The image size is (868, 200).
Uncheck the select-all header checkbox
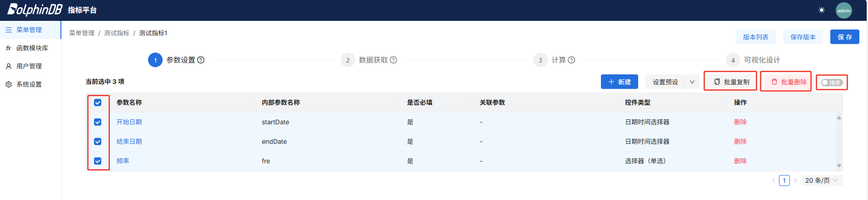pos(98,102)
